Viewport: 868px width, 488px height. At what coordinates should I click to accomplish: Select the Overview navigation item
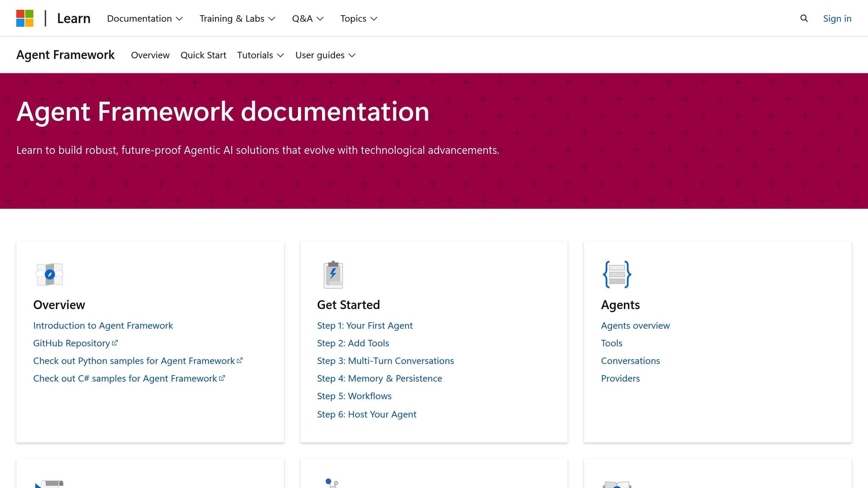click(150, 55)
